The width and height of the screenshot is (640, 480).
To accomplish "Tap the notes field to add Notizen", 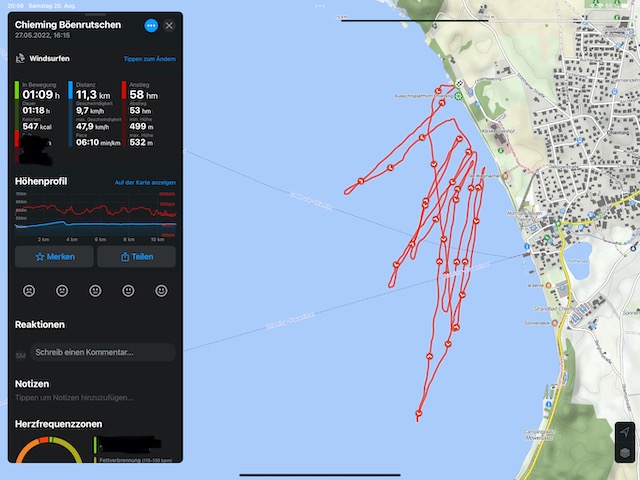I will [74, 397].
